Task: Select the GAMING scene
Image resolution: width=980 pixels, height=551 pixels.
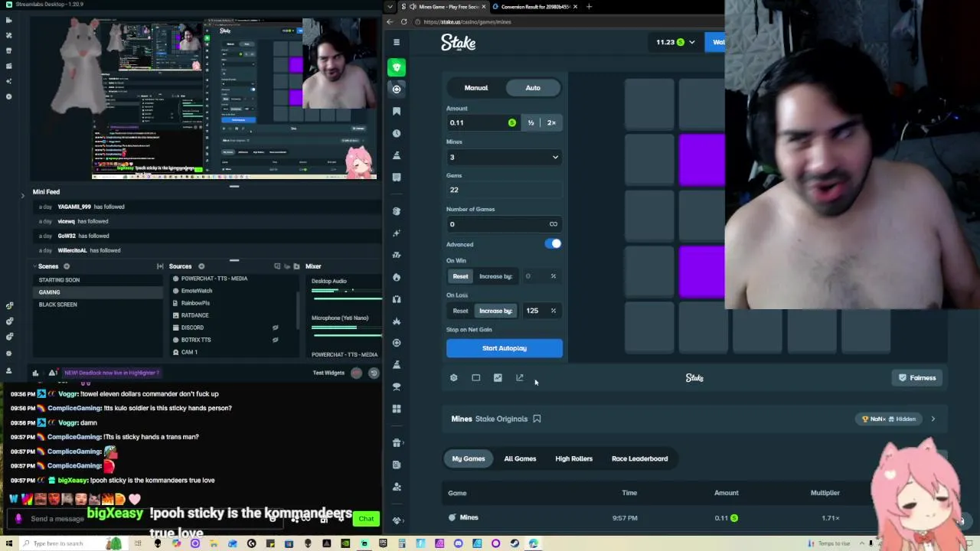Action: tap(98, 292)
